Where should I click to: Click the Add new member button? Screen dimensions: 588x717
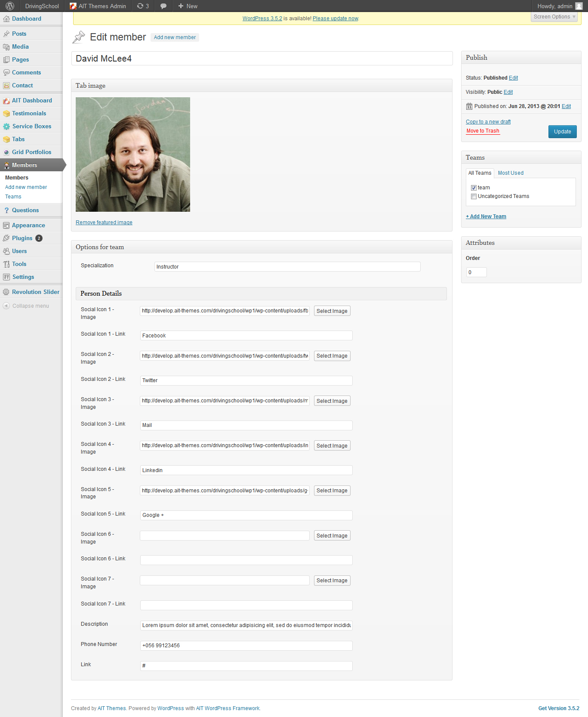pyautogui.click(x=175, y=37)
